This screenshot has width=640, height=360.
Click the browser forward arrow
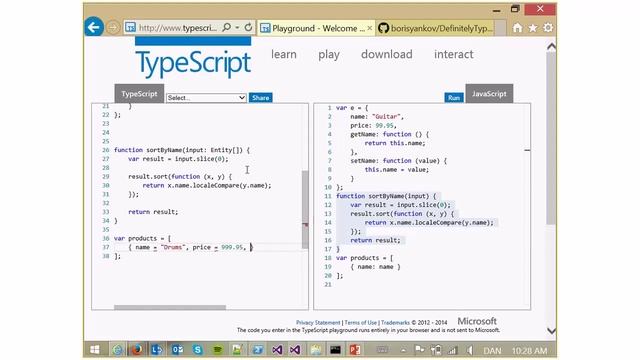[113, 28]
